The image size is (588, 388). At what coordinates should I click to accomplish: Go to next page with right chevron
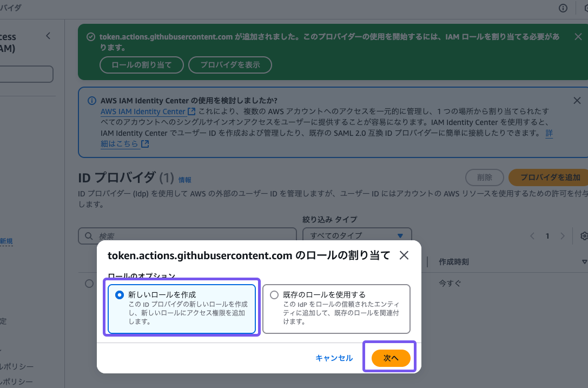[x=563, y=236]
